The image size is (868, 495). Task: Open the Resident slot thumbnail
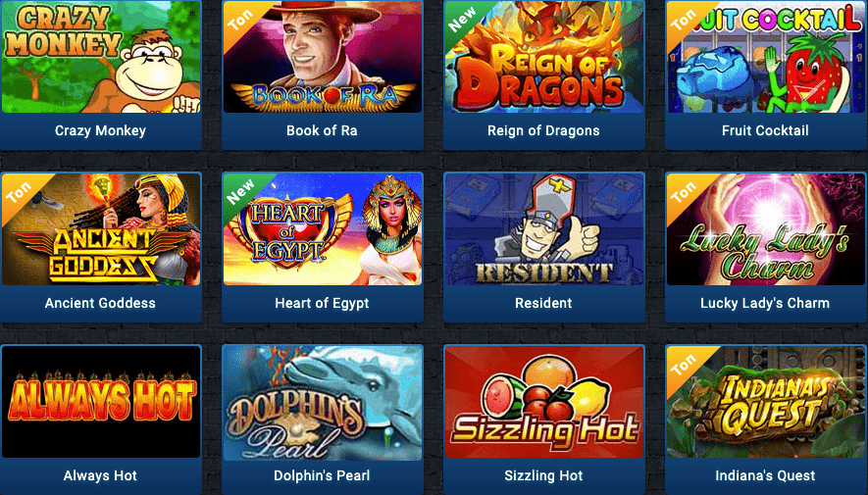[544, 229]
